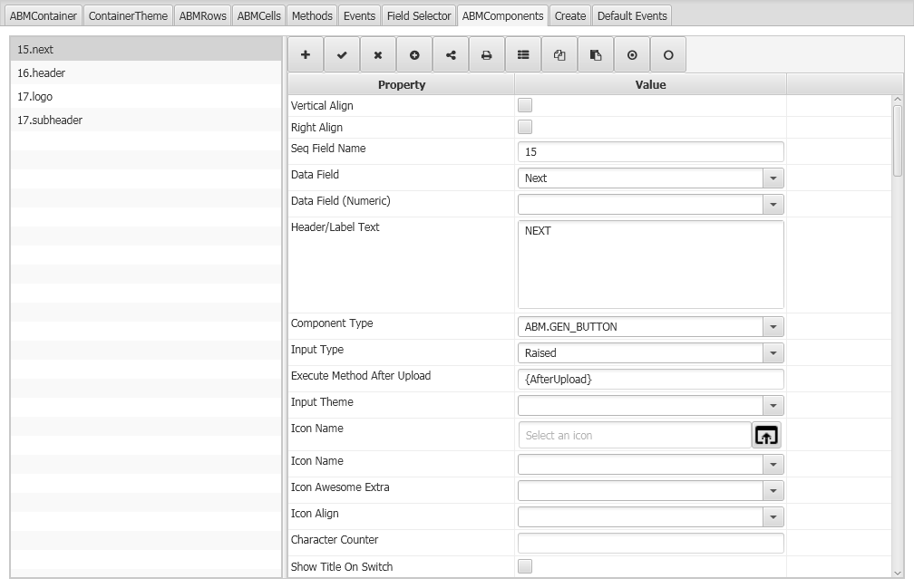Open the Field Selector tab
914x588 pixels.
tap(419, 15)
